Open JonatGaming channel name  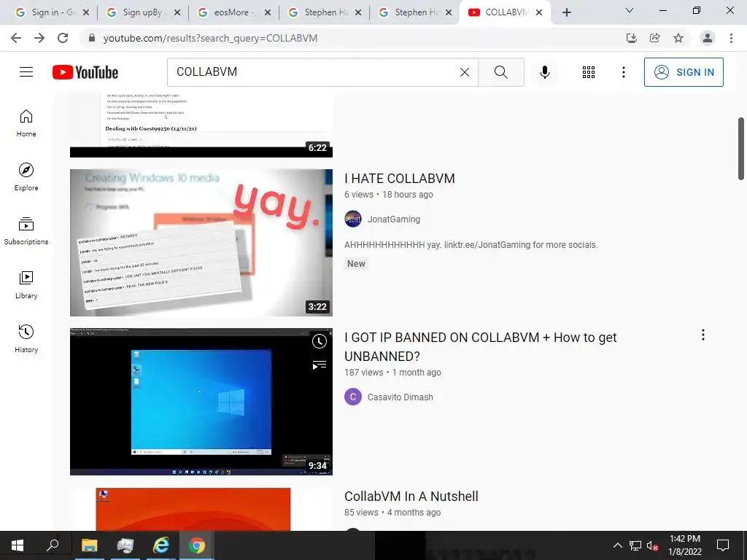pyautogui.click(x=393, y=219)
